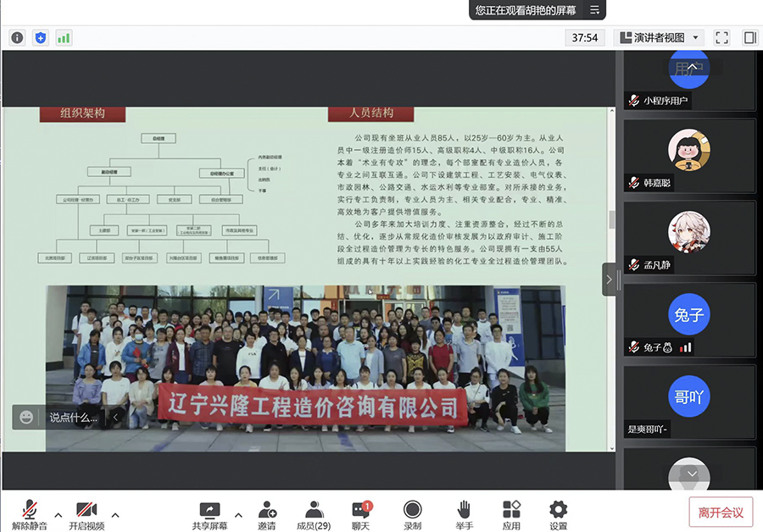This screenshot has height=532, width=763.
Task: Open the screen viewing options menu
Action: coord(594,10)
